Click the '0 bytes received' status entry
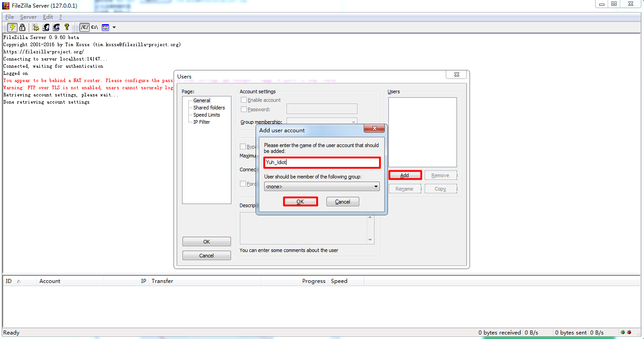 point(500,333)
